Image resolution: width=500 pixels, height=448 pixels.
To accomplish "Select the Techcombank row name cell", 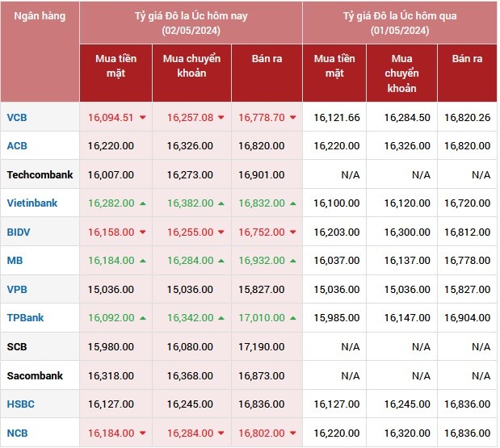I will (x=40, y=175).
